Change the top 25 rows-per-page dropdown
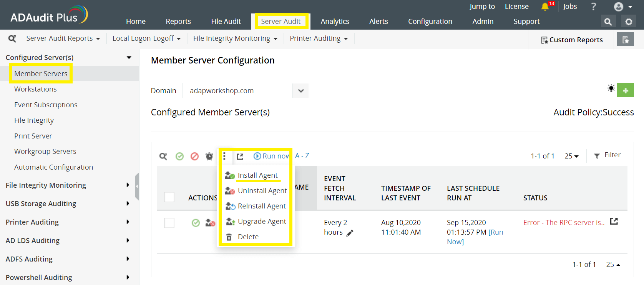644x285 pixels. 571,156
